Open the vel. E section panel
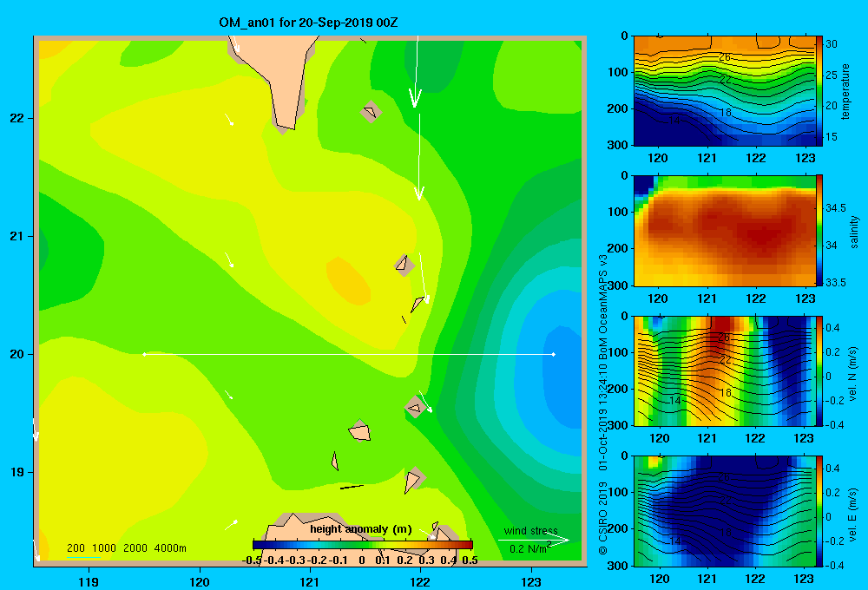Image resolution: width=868 pixels, height=590 pixels. coord(725,511)
